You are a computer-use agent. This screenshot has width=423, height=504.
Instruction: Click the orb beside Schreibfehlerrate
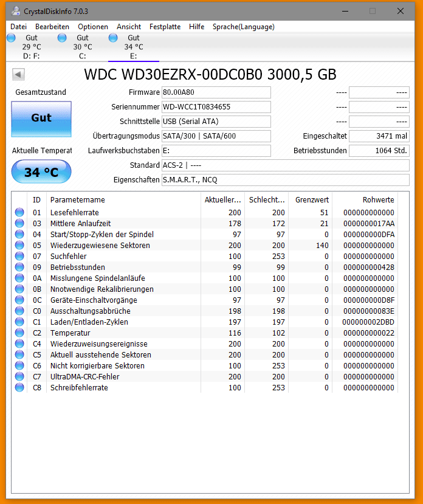pos(19,387)
